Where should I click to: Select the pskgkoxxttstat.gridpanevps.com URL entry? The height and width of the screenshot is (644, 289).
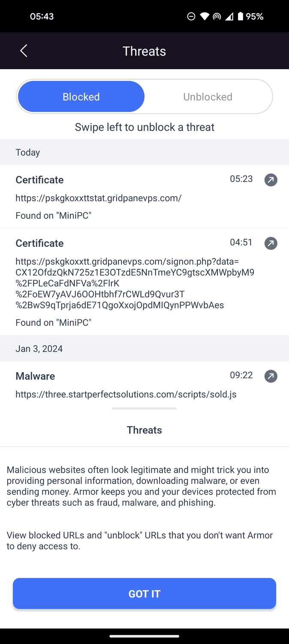point(99,198)
